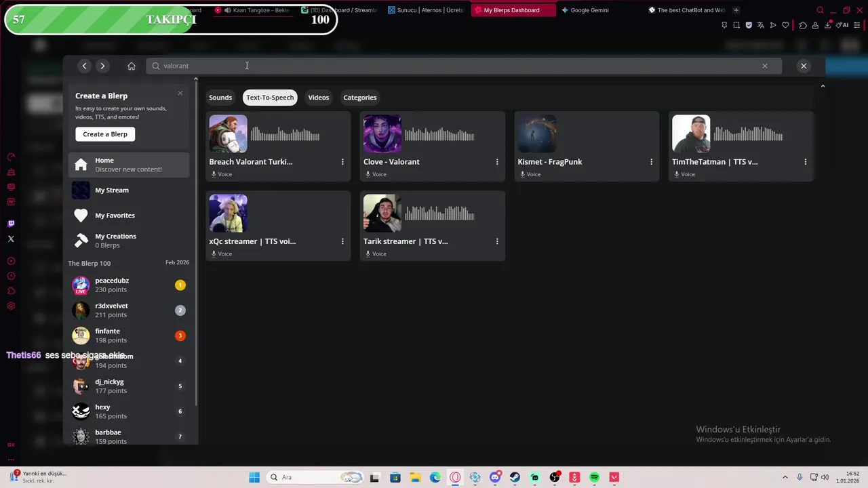Switch to Sunucu Aternos browser tab
The image size is (868, 488).
[425, 10]
